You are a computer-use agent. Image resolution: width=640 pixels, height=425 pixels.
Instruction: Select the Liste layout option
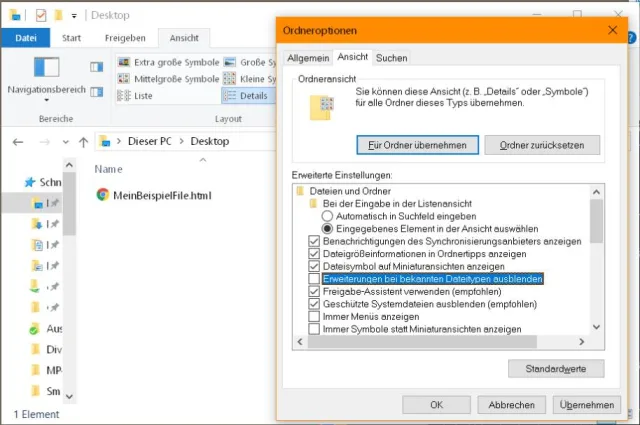point(135,96)
